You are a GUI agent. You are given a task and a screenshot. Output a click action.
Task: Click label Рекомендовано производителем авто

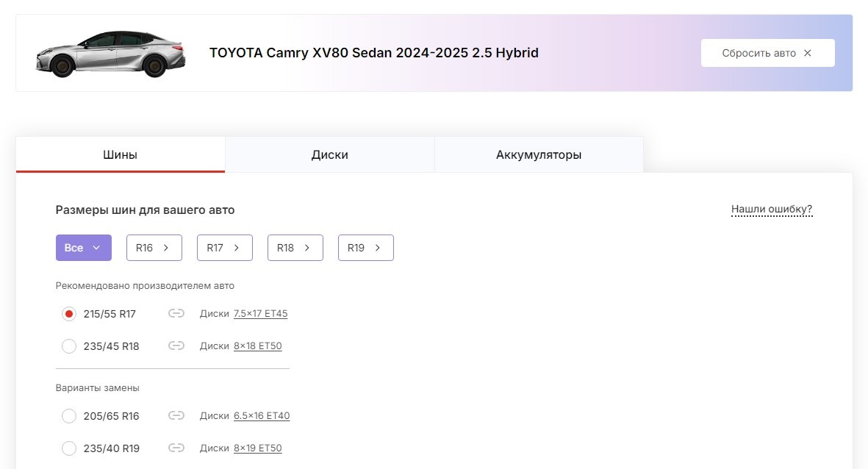[x=145, y=286]
